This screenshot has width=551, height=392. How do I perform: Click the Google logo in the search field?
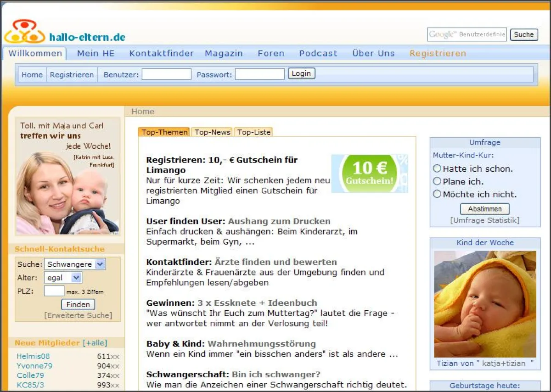coord(441,34)
